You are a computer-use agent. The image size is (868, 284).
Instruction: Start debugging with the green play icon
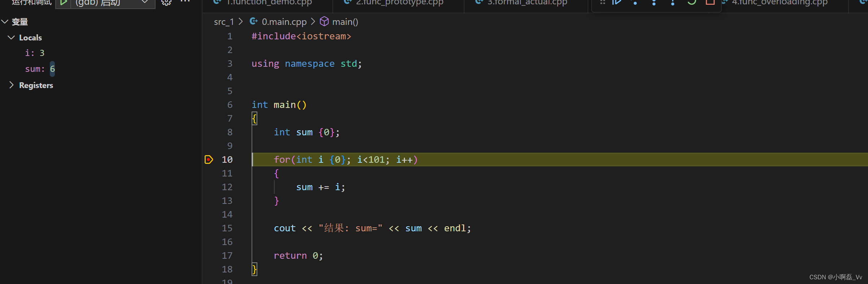[x=63, y=3]
